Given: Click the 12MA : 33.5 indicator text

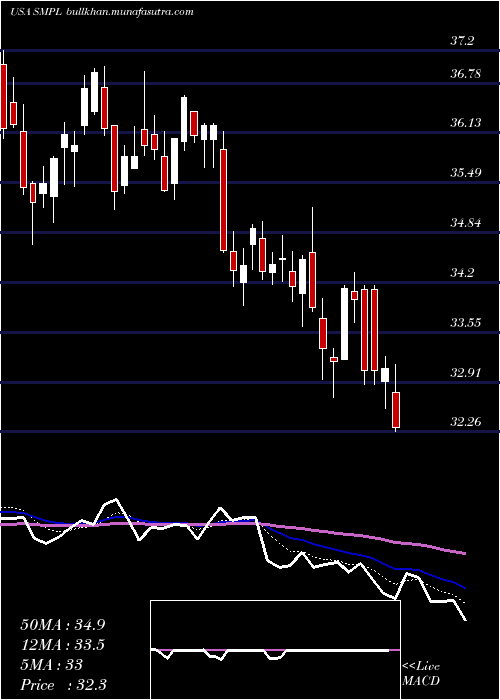Looking at the screenshot, I should tap(63, 645).
